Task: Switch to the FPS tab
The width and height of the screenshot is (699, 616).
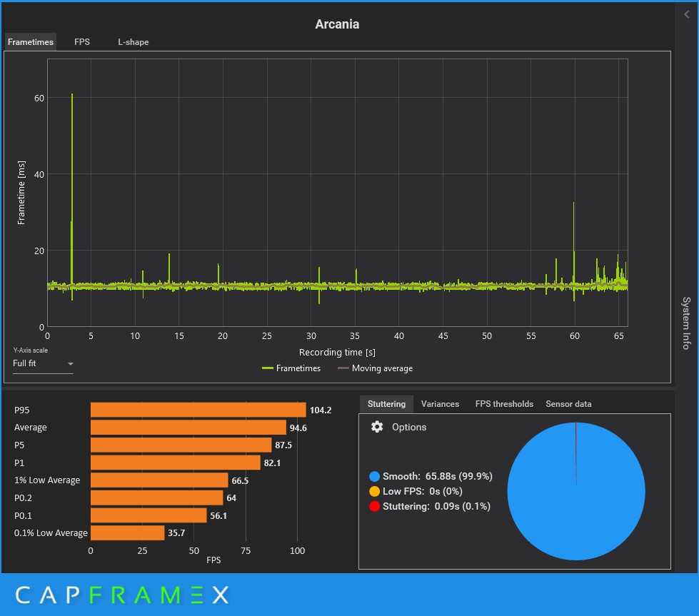Action: click(82, 42)
